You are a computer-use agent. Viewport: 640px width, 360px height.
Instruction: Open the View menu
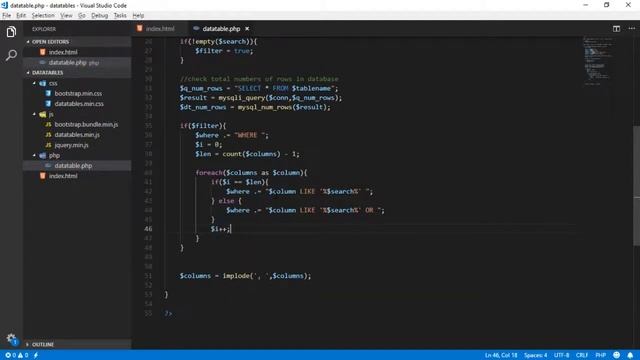[x=66, y=16]
